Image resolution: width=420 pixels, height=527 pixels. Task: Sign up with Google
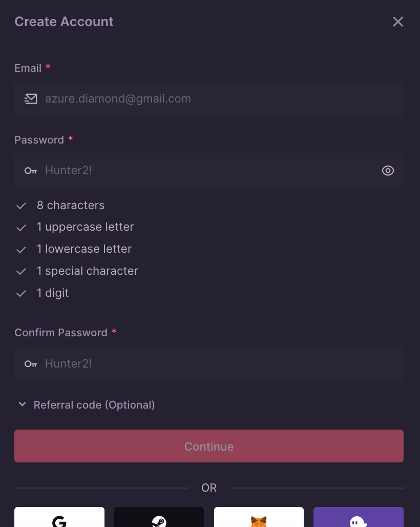(x=59, y=519)
